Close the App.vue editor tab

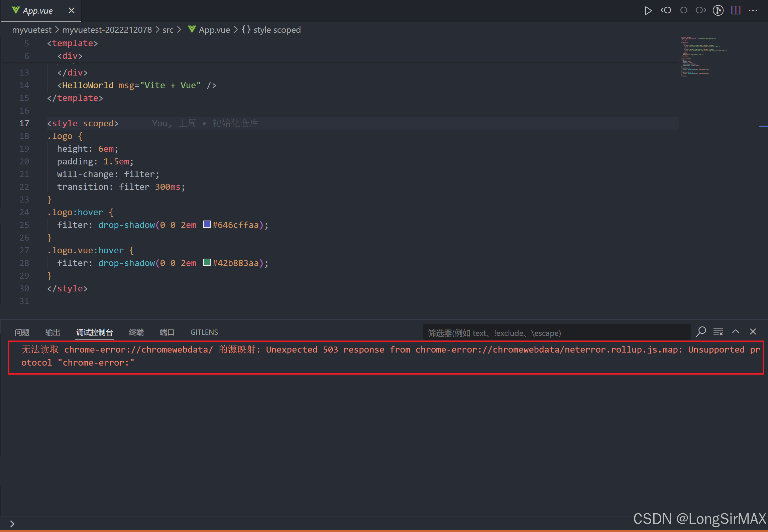pyautogui.click(x=71, y=11)
